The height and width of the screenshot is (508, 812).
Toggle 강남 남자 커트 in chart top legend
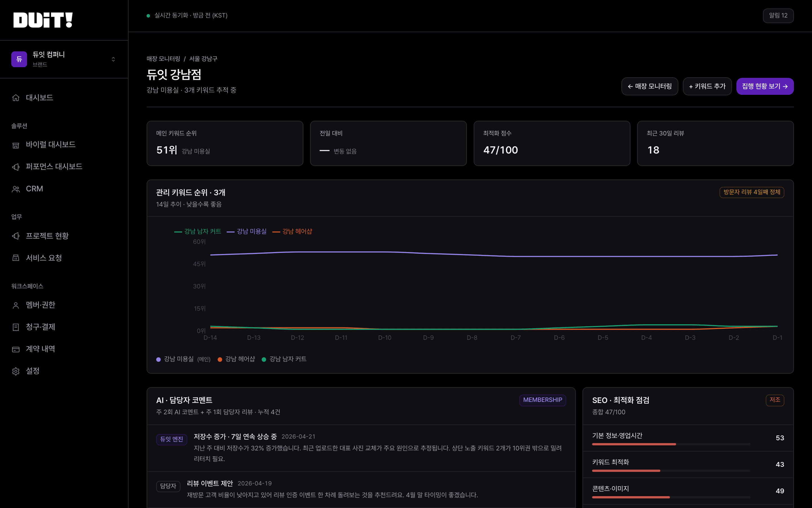point(198,231)
